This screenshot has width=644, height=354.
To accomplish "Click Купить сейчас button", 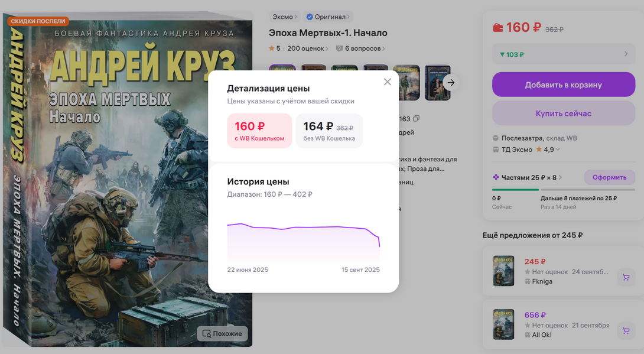I will (564, 113).
